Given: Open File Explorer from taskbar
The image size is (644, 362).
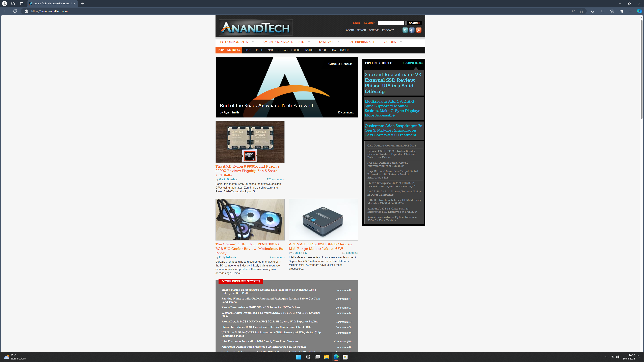Looking at the screenshot, I should coord(327,357).
